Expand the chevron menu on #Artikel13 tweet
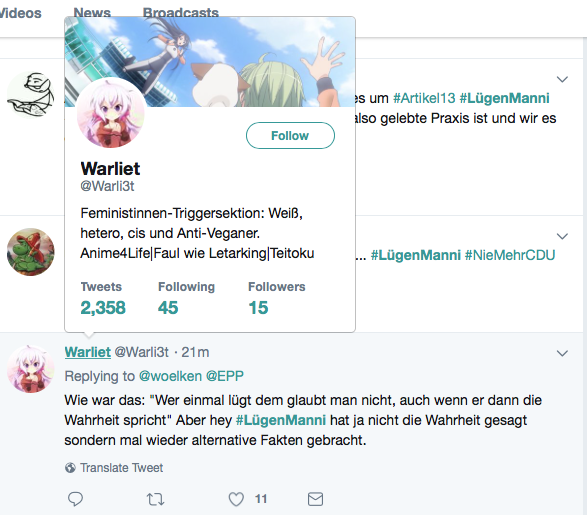Screen dimensions: 587x515 [562, 79]
